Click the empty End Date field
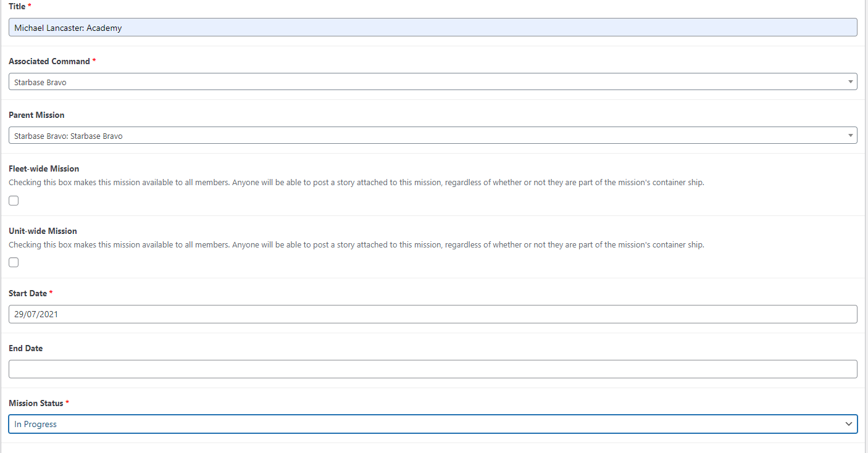868x453 pixels. point(432,369)
